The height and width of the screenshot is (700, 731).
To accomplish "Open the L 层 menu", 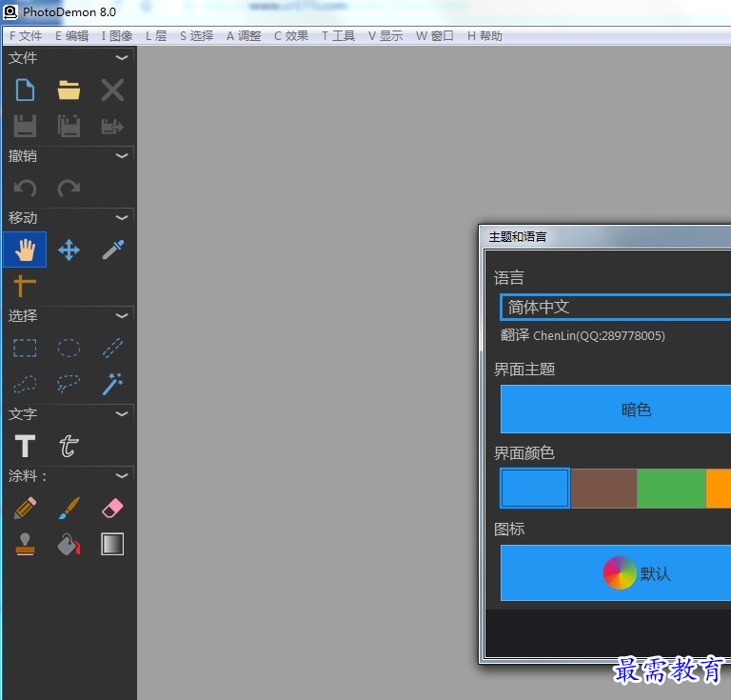I will click(x=156, y=36).
